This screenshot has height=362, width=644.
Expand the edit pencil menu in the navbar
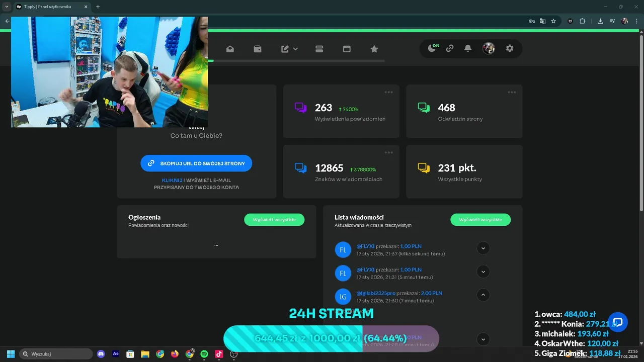pos(289,49)
